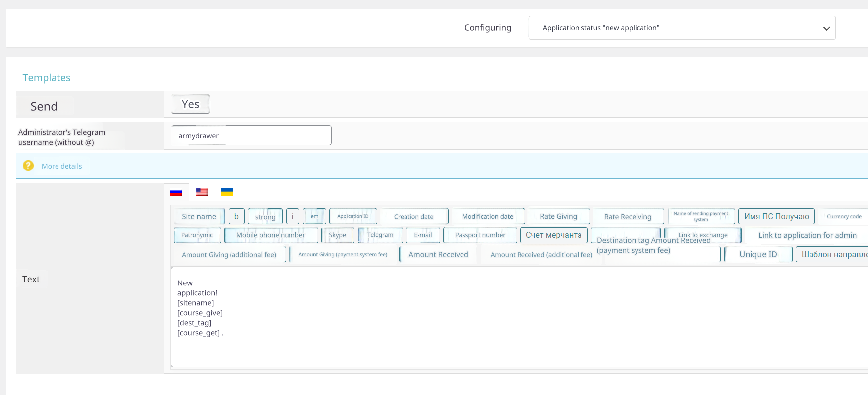Select the Russian flag language tab

click(x=176, y=192)
